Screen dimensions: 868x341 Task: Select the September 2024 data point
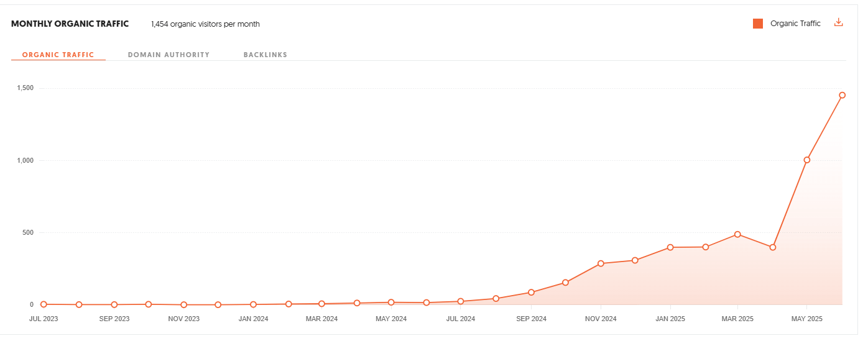pos(531,292)
